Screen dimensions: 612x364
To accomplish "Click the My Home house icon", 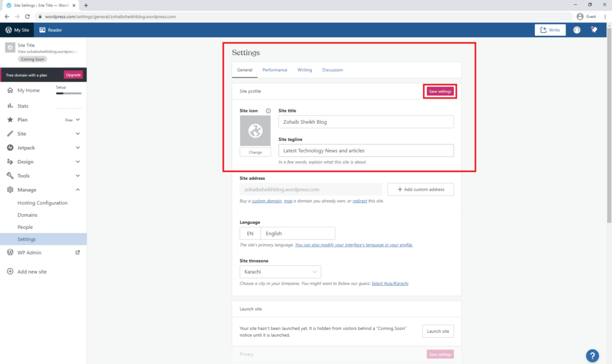I will [x=10, y=90].
